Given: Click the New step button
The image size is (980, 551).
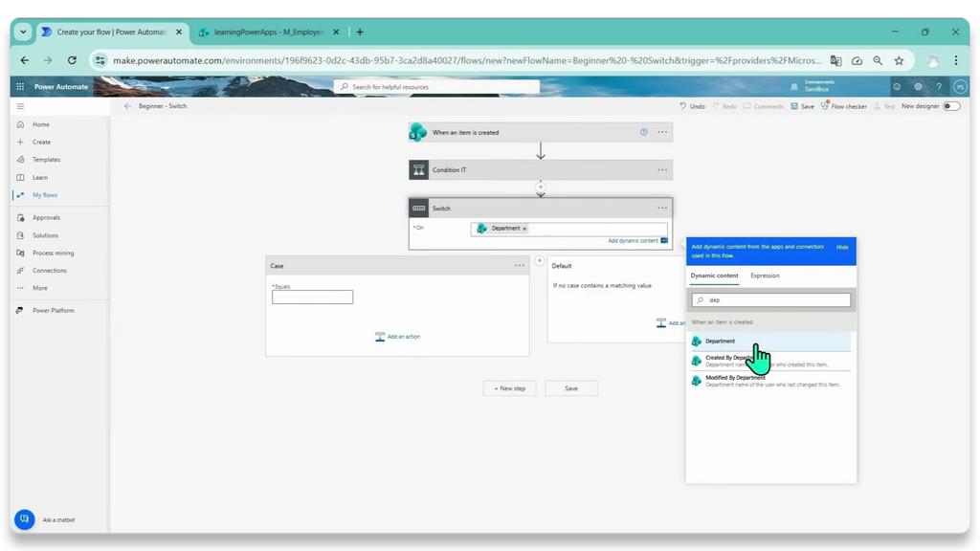Looking at the screenshot, I should 509,388.
